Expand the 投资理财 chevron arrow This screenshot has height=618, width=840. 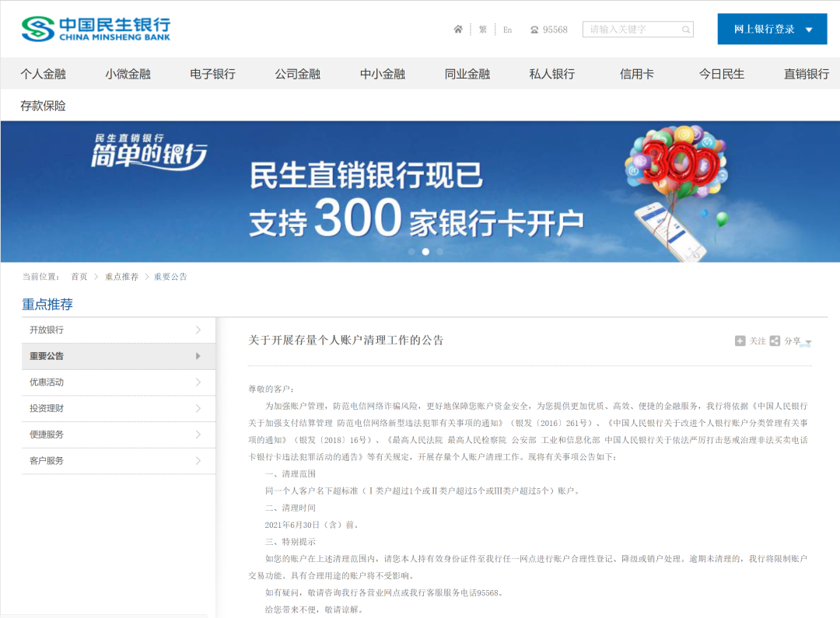pyautogui.click(x=198, y=409)
